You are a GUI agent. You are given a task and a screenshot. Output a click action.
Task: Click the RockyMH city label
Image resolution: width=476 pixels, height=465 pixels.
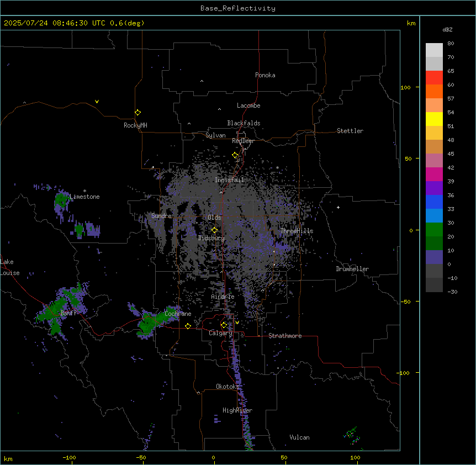click(x=135, y=125)
